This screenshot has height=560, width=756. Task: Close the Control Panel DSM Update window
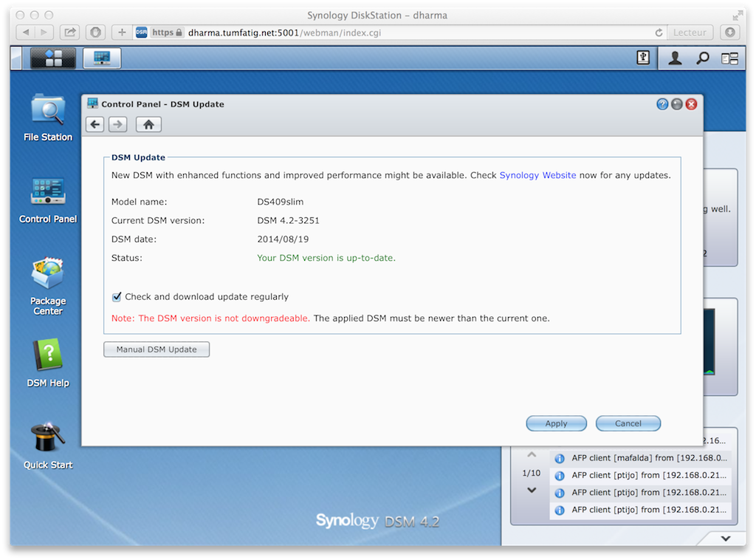691,104
